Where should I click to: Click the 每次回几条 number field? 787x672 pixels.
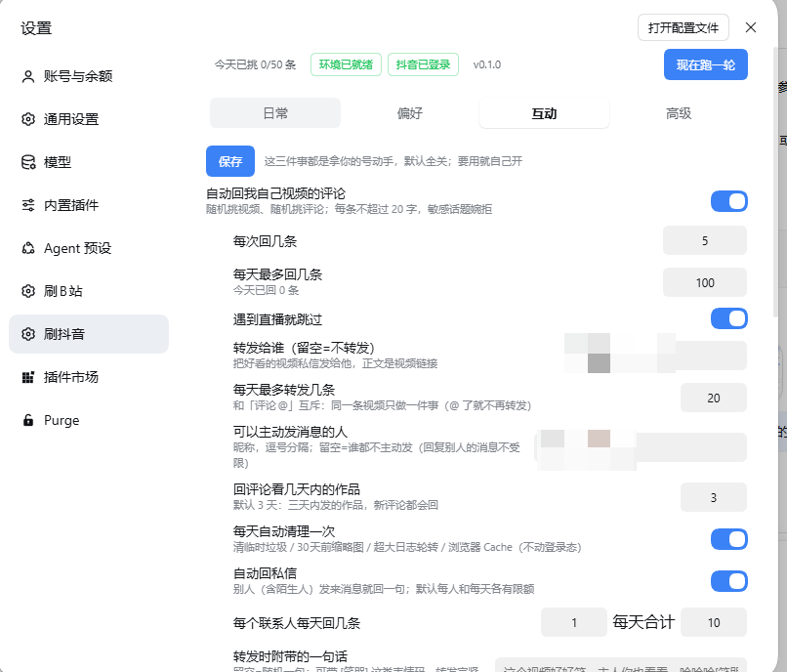(x=705, y=240)
